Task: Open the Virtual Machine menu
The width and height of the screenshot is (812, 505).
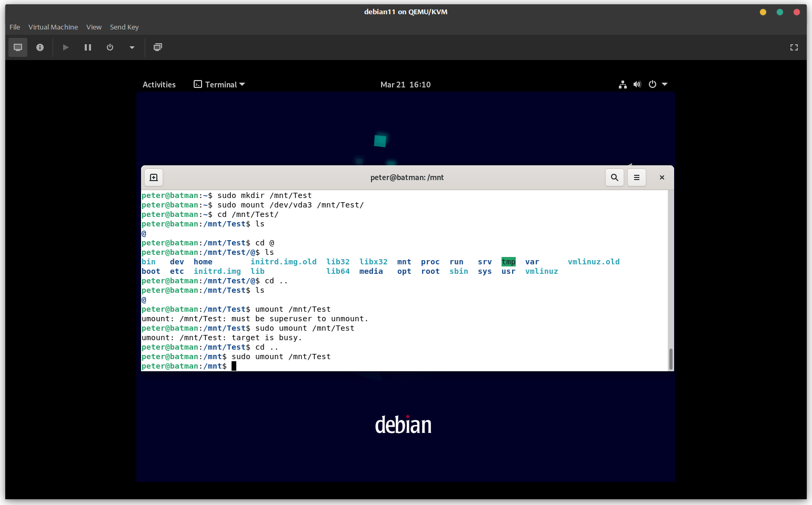Action: pyautogui.click(x=53, y=27)
